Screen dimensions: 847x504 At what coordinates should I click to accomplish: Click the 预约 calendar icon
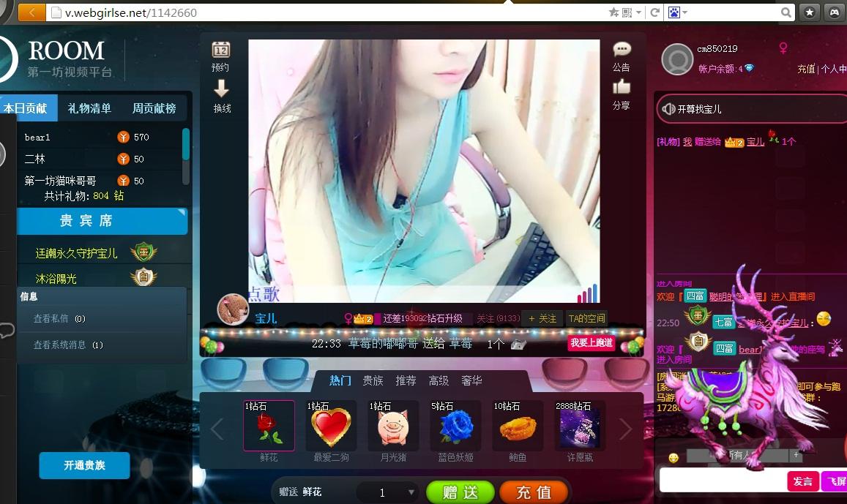pos(220,50)
